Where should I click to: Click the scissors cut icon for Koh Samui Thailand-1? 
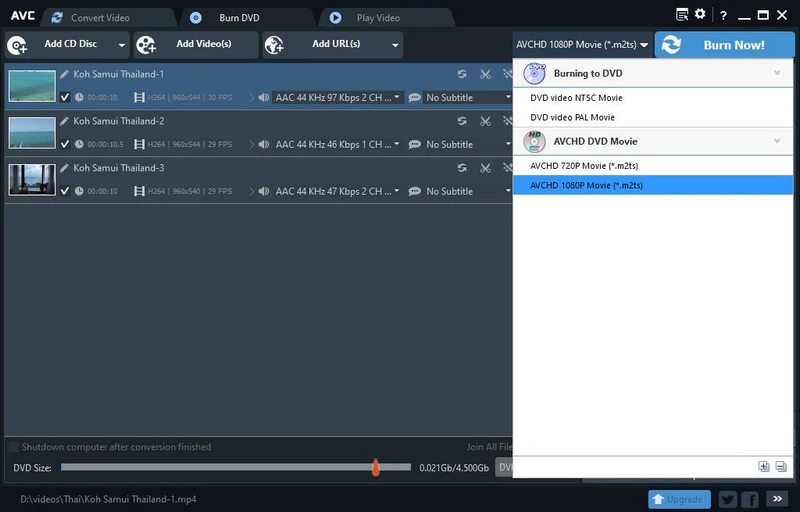coord(485,74)
